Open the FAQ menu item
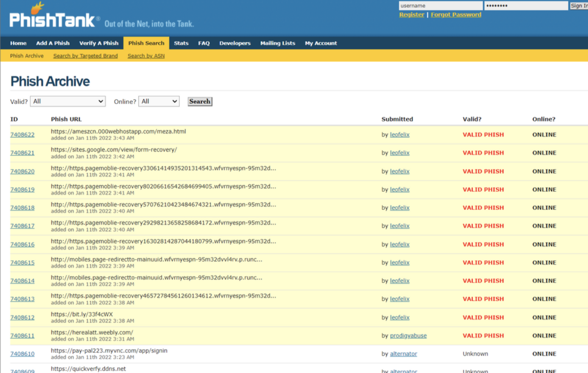This screenshot has width=588, height=373. tap(204, 43)
